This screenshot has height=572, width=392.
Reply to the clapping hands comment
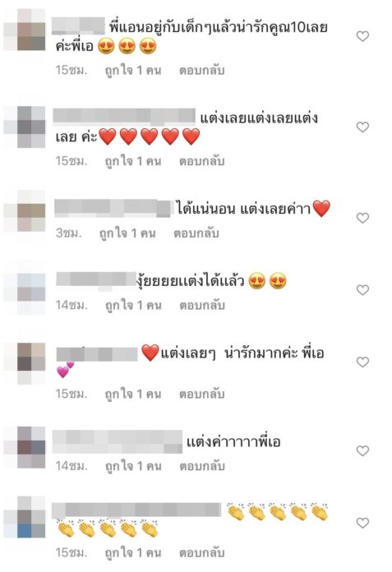pyautogui.click(x=201, y=553)
